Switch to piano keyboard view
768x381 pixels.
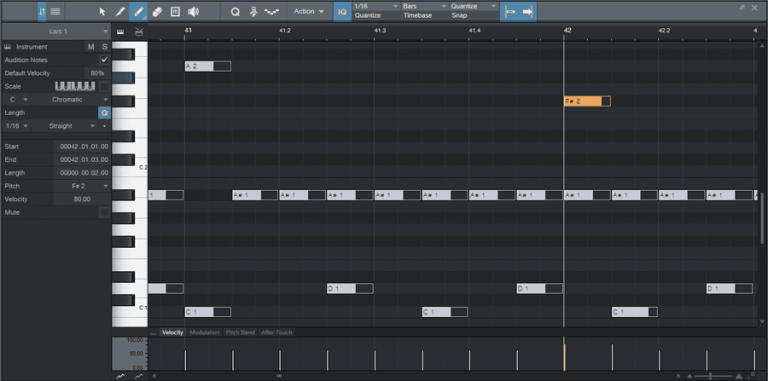pos(120,32)
